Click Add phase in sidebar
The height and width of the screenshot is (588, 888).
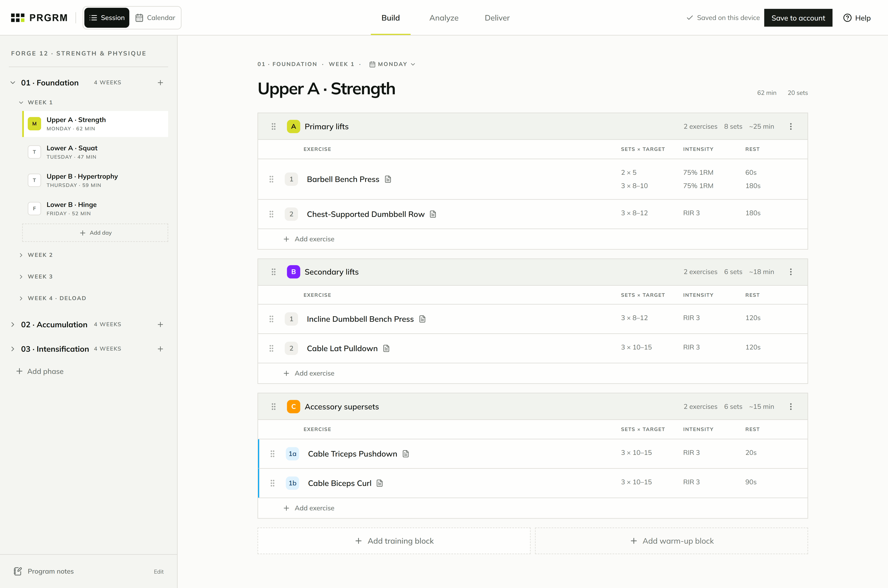[40, 371]
